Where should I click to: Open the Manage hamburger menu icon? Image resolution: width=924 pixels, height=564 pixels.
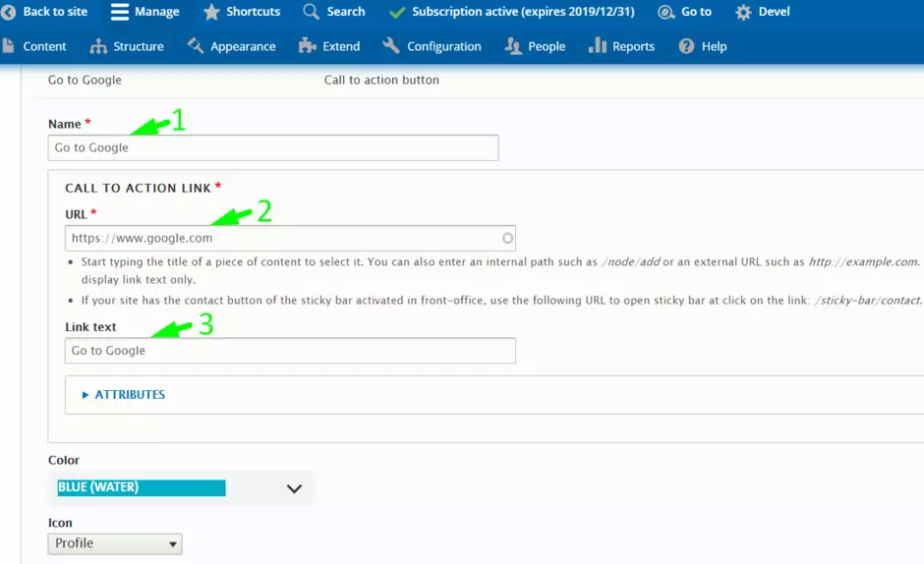click(120, 12)
